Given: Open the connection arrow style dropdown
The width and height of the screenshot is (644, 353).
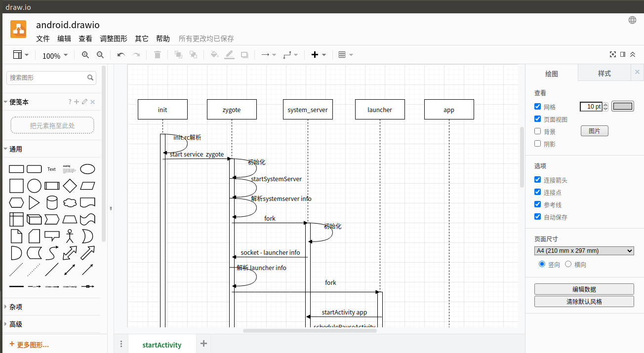Looking at the screenshot, I should (x=269, y=55).
